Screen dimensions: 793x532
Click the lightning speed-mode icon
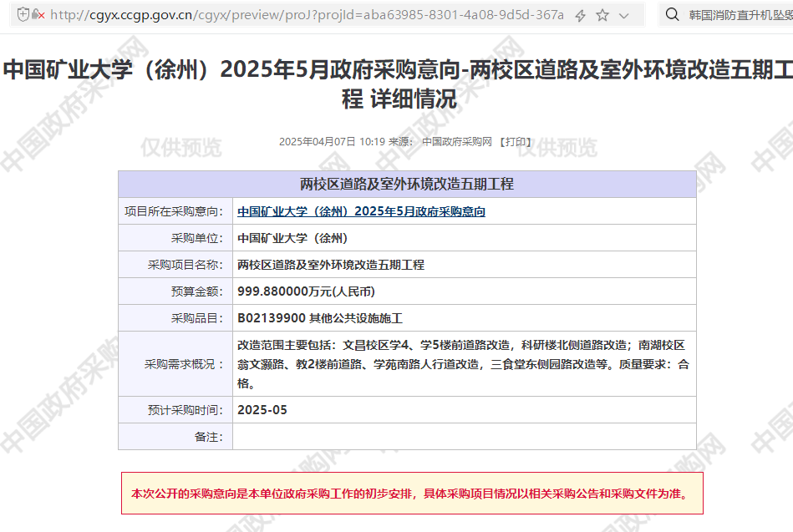click(x=580, y=16)
